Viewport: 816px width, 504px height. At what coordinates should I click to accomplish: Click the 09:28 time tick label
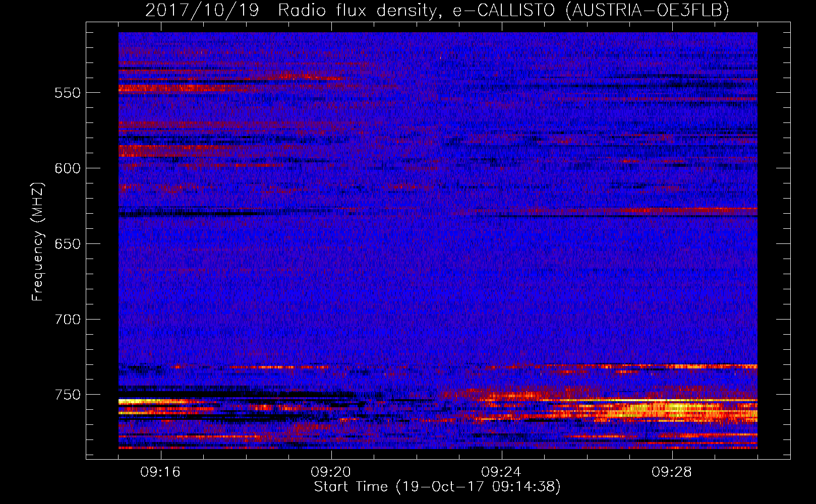[672, 472]
